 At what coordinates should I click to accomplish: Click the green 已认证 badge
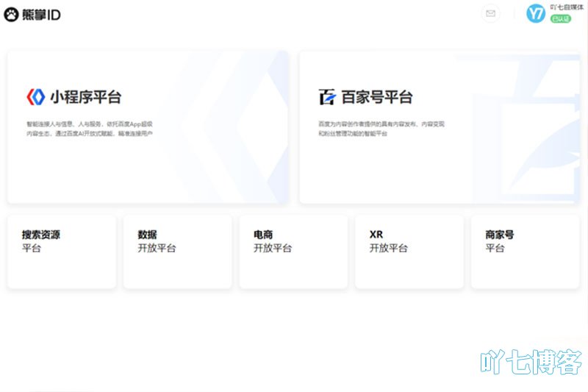point(560,18)
